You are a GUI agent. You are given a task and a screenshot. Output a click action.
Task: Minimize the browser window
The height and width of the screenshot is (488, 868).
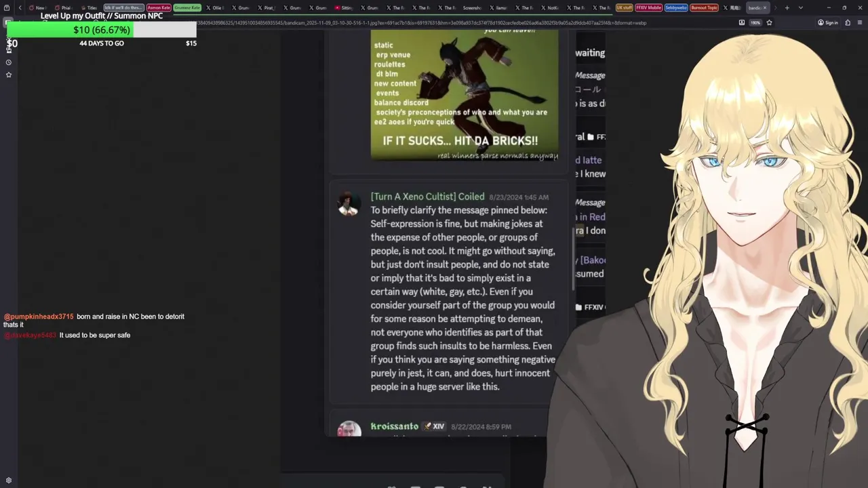coord(829,7)
